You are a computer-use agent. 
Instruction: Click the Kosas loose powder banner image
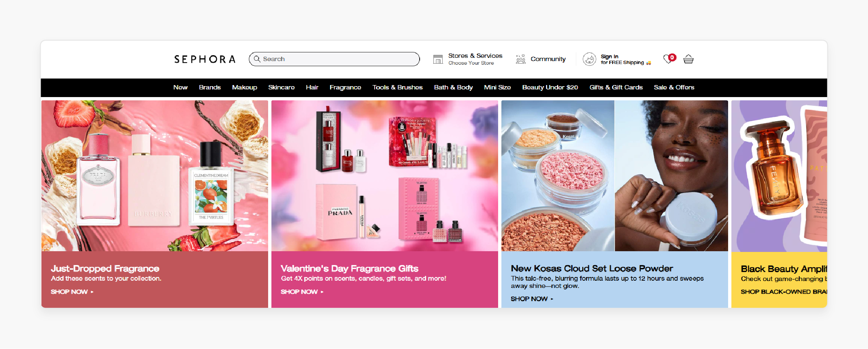[615, 176]
